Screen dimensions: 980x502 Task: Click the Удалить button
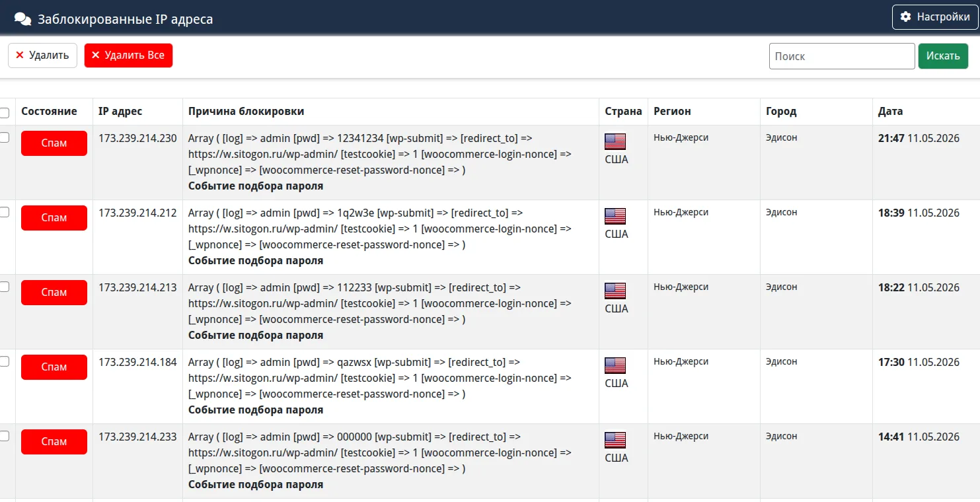point(42,55)
